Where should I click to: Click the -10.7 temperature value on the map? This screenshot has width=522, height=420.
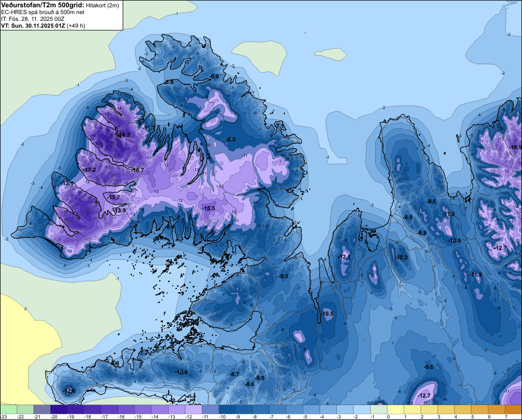point(137,170)
